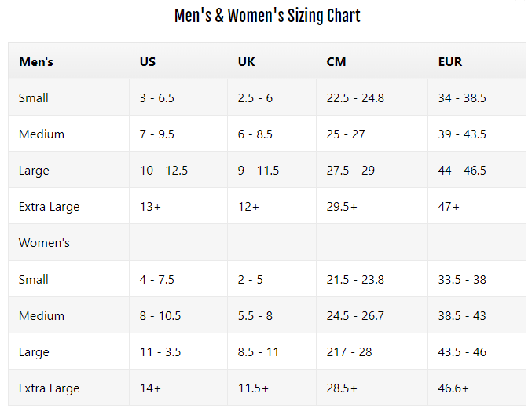Click the Women's section row label
The height and width of the screenshot is (412, 532).
click(x=44, y=243)
